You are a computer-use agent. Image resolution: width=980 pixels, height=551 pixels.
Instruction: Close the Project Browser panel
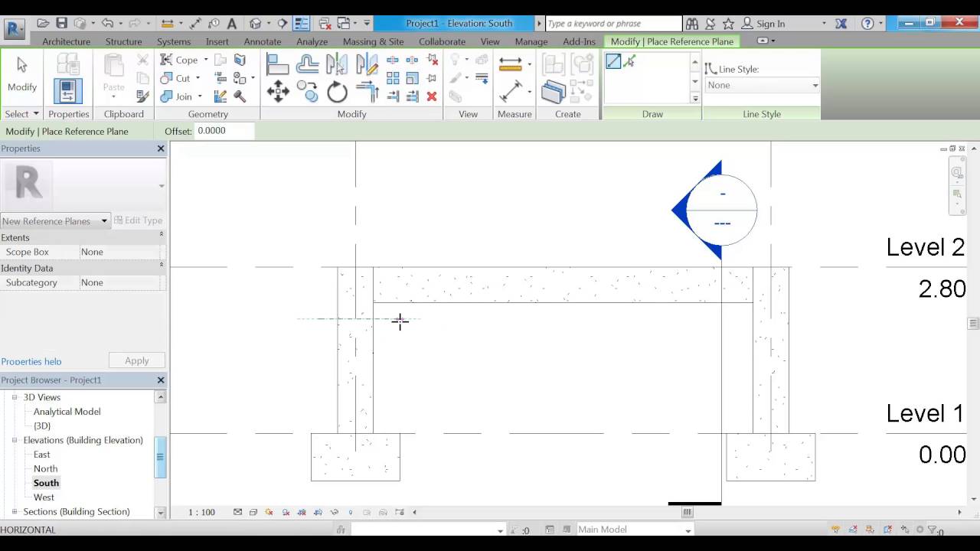click(x=161, y=380)
